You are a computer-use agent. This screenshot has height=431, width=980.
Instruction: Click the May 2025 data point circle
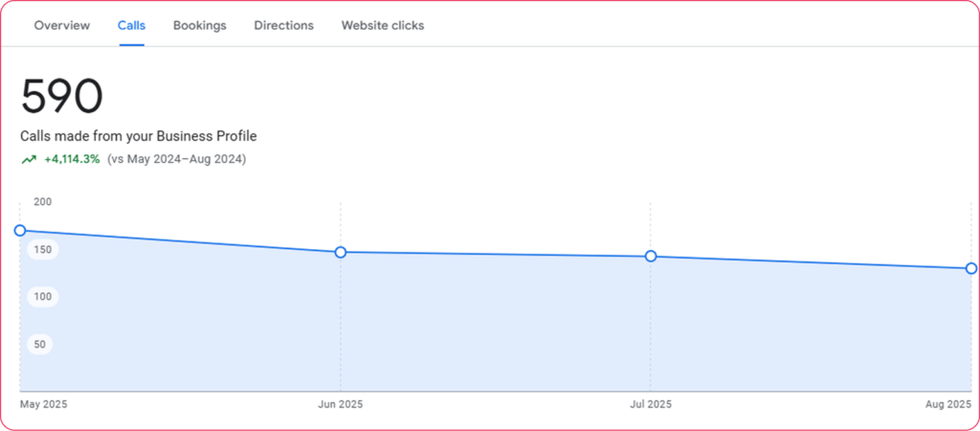coord(20,231)
